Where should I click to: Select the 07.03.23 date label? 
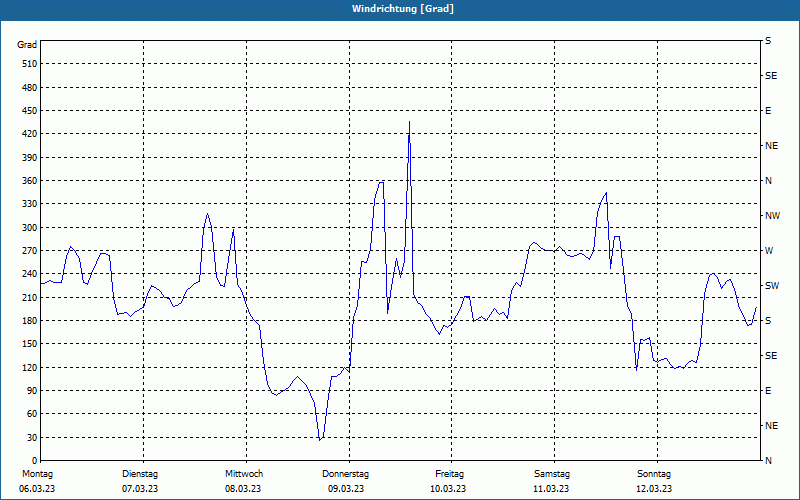140,489
